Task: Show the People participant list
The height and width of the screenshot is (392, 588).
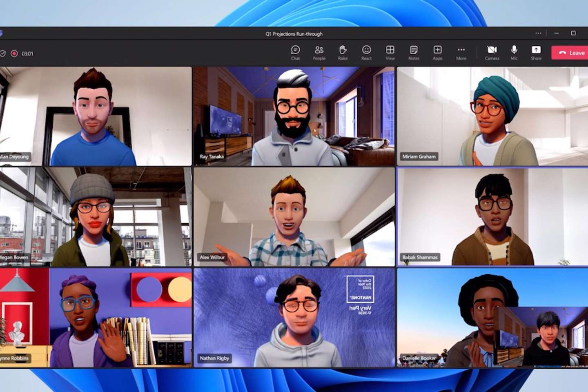Action: coord(319,53)
